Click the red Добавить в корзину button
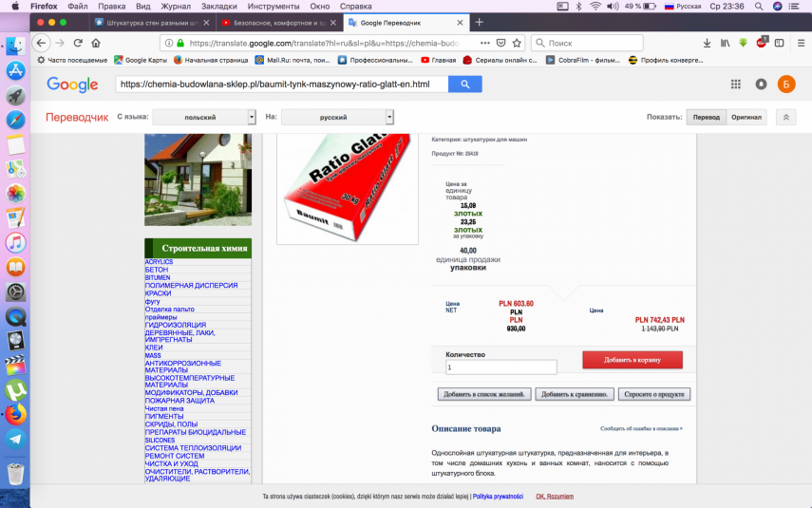This screenshot has width=812, height=508. [632, 360]
